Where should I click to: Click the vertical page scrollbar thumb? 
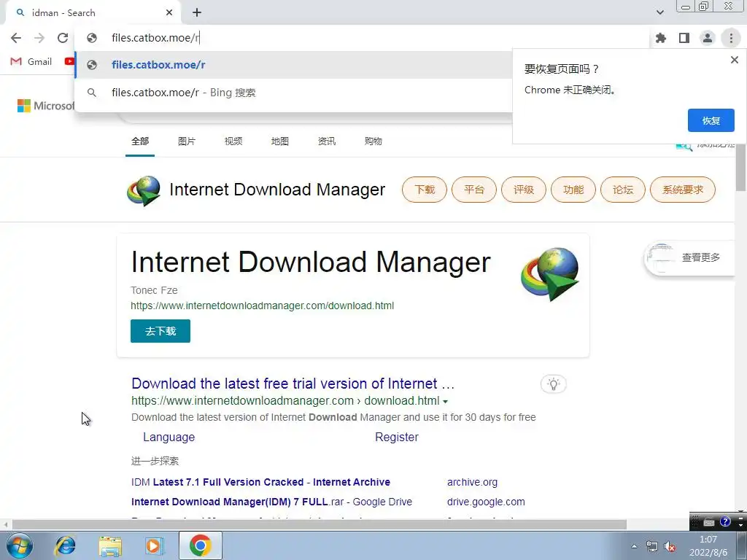(741, 168)
